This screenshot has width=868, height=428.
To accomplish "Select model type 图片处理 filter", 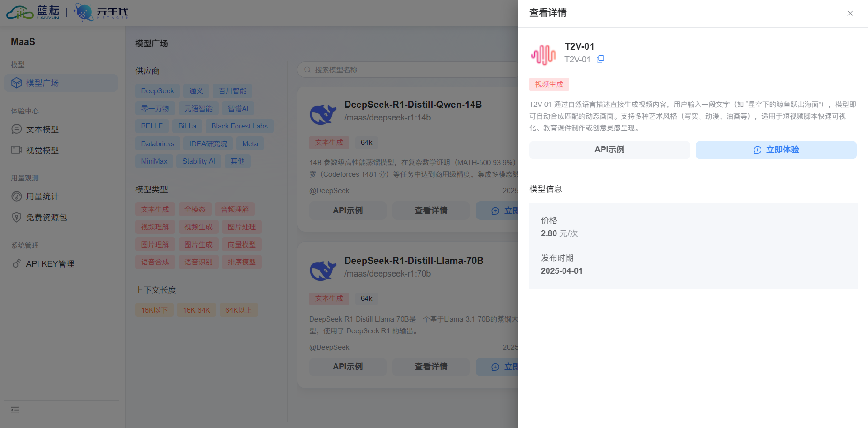I will click(x=242, y=227).
